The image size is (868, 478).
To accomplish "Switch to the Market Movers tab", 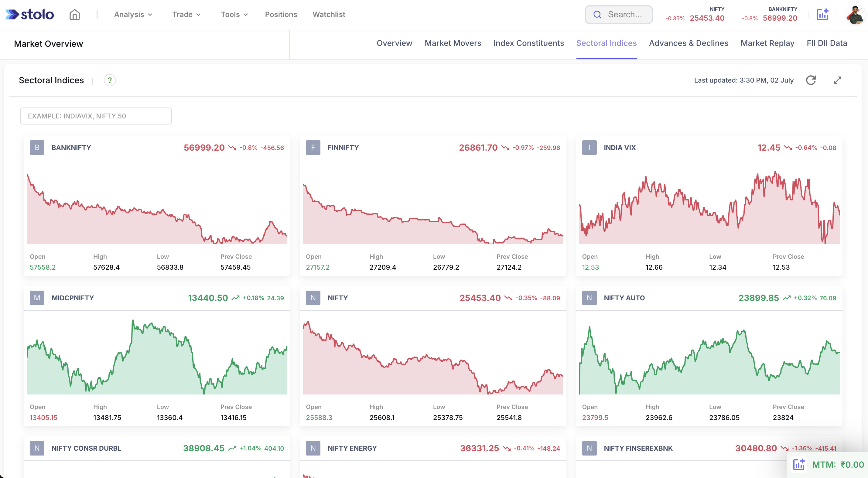I will (x=453, y=43).
